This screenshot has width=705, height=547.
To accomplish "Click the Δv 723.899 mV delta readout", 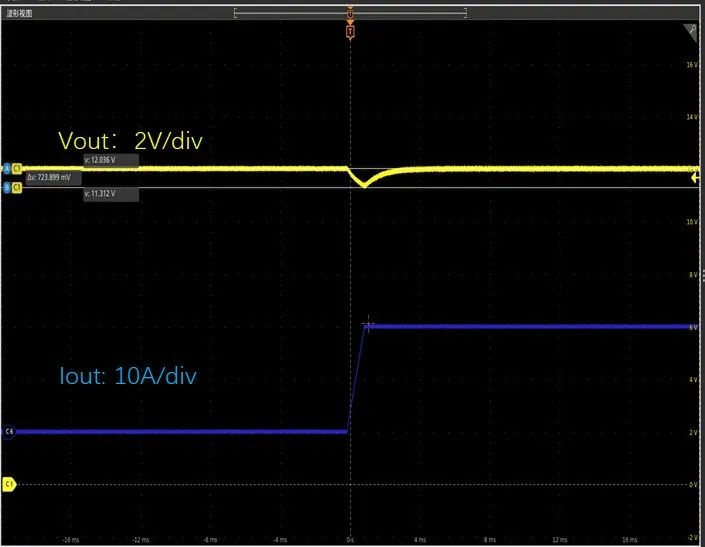I will (x=50, y=176).
